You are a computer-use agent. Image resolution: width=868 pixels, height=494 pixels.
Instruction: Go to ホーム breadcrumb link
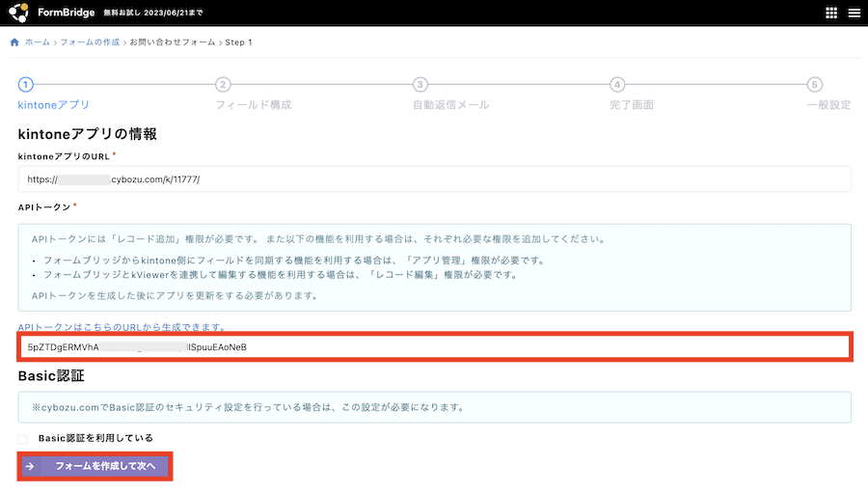(37, 42)
